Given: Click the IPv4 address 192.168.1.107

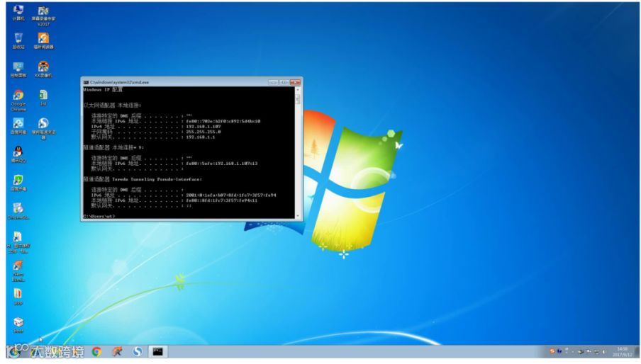Looking at the screenshot, I should (204, 127).
